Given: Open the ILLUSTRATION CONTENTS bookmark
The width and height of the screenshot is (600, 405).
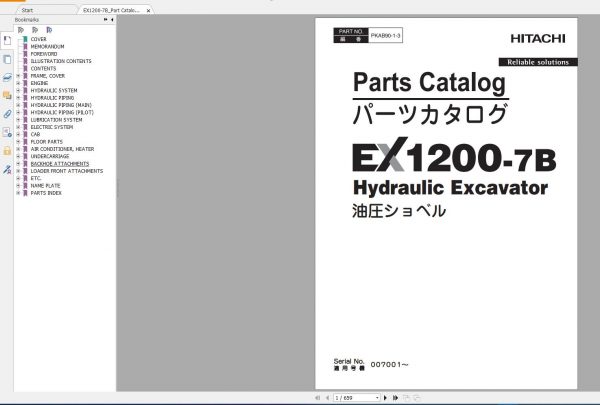Looking at the screenshot, I should [x=61, y=61].
